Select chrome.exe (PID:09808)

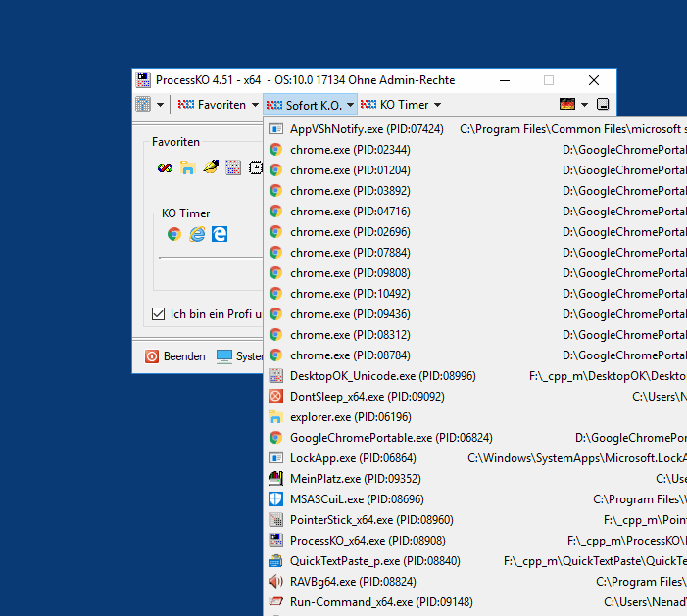475,273
